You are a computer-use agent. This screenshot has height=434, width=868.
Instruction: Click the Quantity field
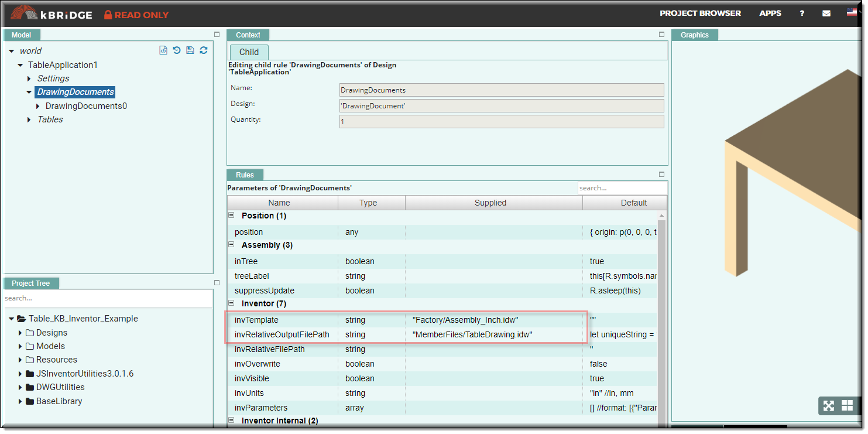coord(502,121)
